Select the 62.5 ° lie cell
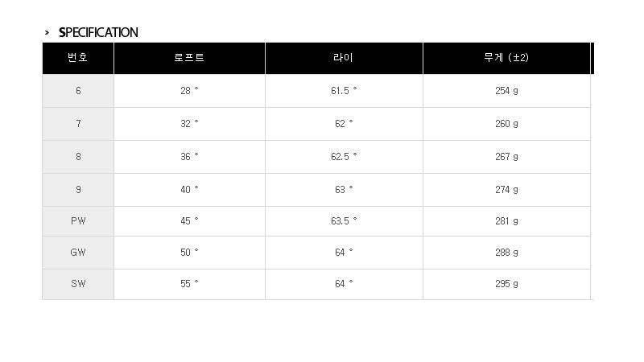 coord(344,157)
